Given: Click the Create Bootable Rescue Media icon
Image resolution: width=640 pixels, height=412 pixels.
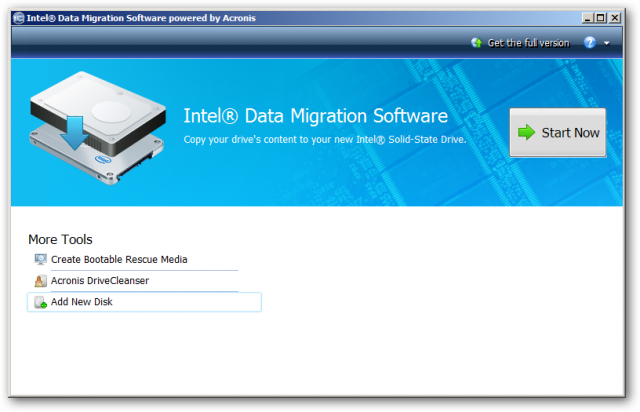Looking at the screenshot, I should 41,260.
